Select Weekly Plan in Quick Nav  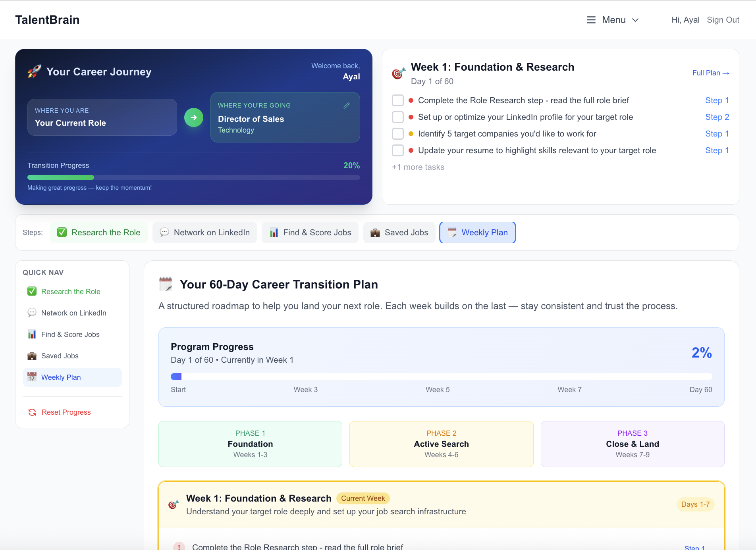point(61,377)
